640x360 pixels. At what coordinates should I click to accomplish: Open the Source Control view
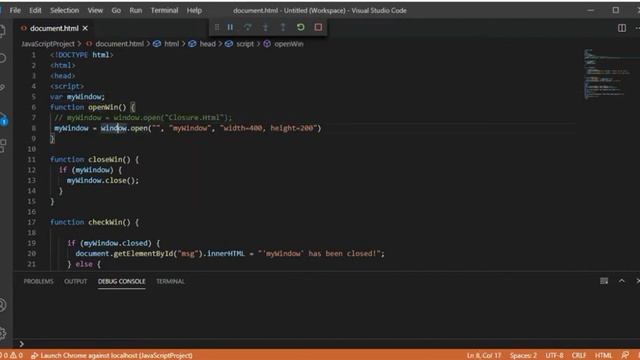(3, 87)
